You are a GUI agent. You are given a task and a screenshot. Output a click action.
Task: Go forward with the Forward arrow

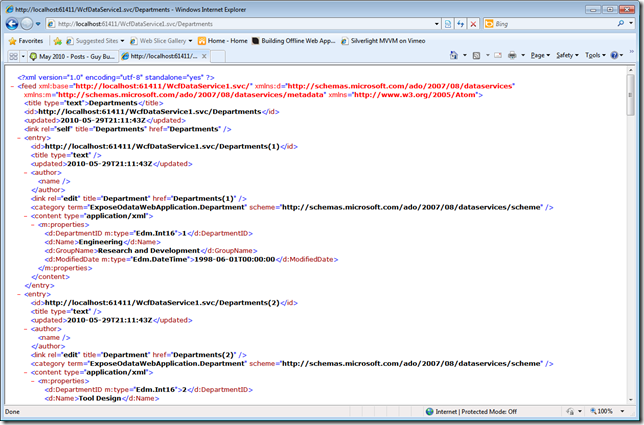click(x=27, y=24)
